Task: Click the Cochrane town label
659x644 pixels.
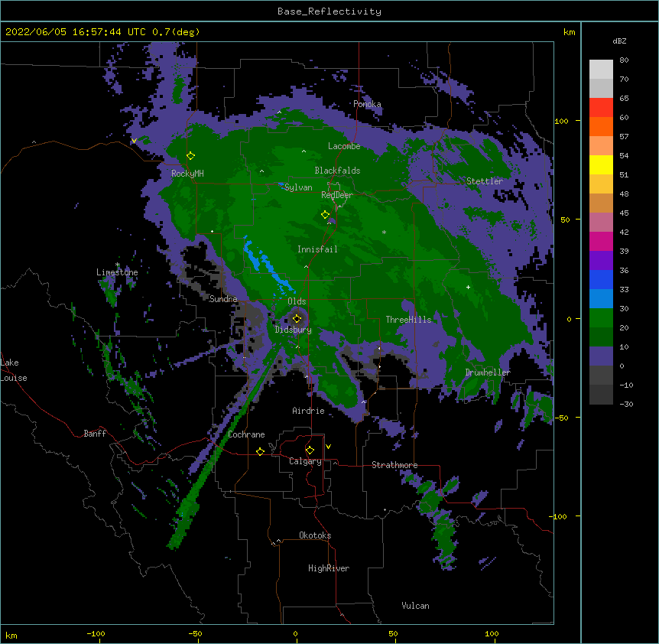Action: (246, 434)
